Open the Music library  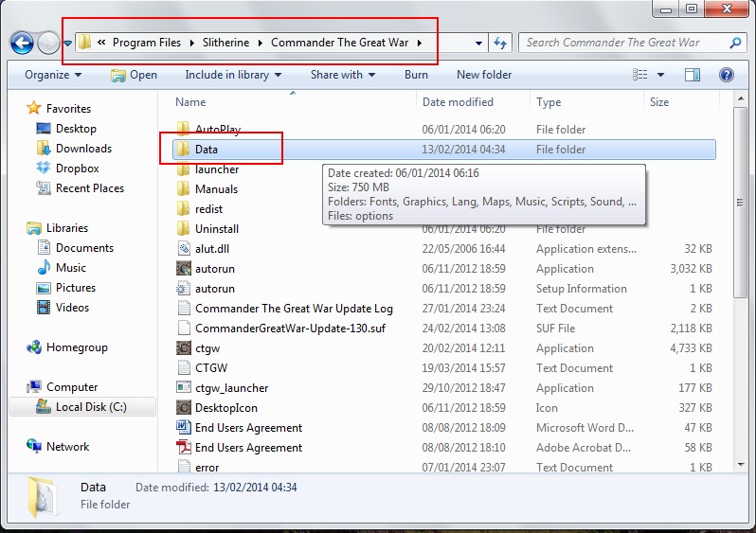click(71, 268)
